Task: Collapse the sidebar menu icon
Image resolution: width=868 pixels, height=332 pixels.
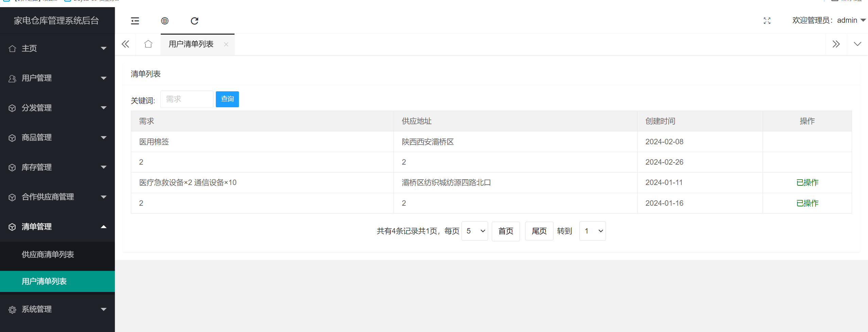Action: pos(135,21)
